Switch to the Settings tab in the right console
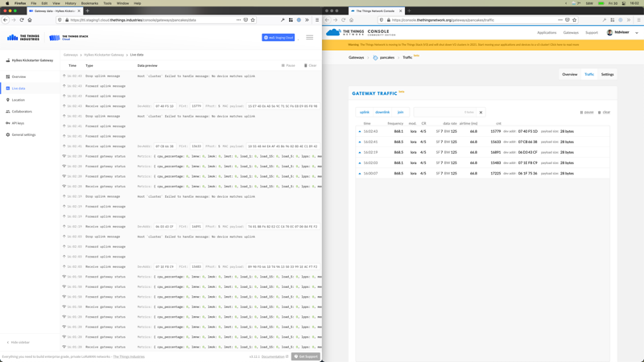Image resolution: width=644 pixels, height=362 pixels. pos(607,74)
